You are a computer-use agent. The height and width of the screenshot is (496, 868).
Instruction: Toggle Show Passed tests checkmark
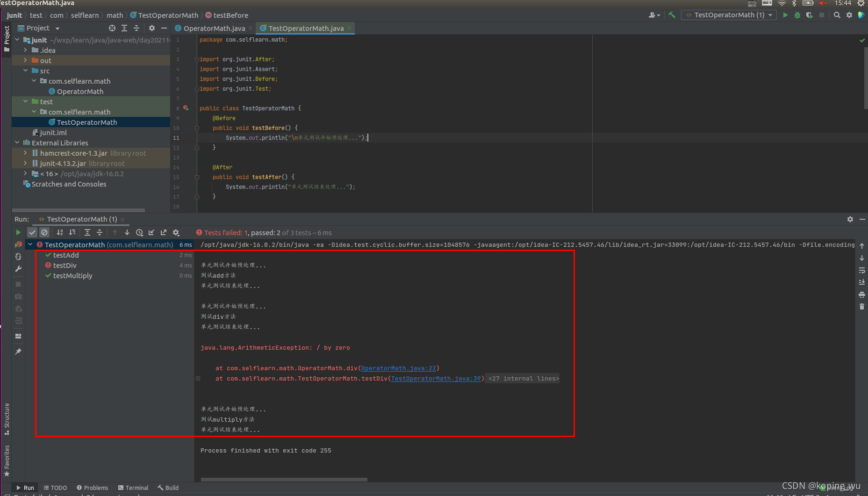[32, 232]
